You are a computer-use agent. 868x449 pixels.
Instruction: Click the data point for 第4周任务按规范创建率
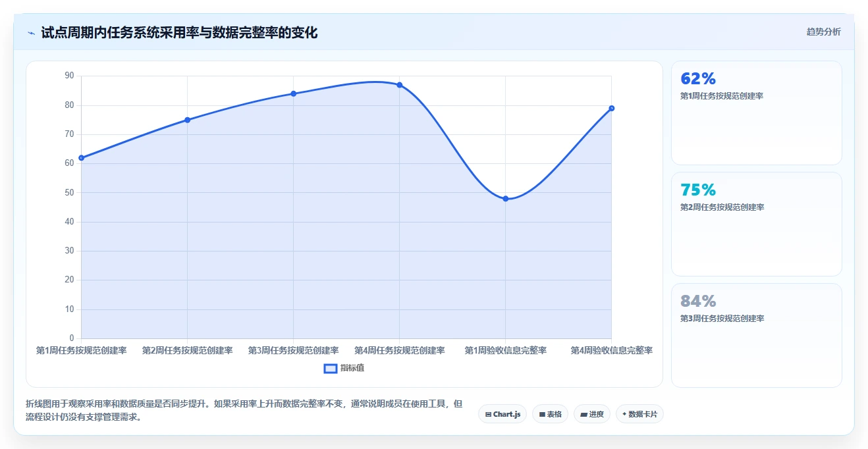tap(399, 85)
